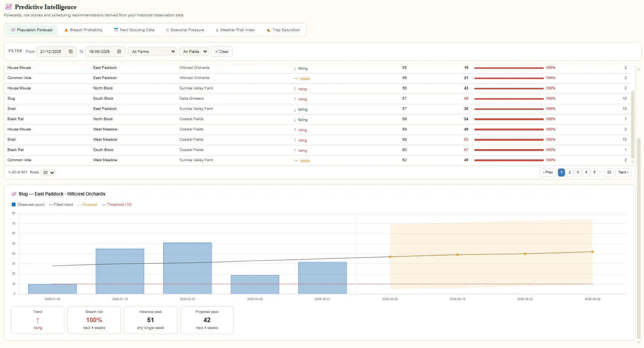Switch to the Population Forecast tab

[x=32, y=30]
